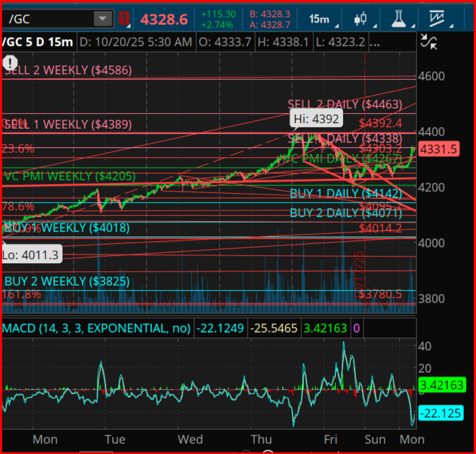Click the cyan -22.125 MACD axis marker
The height and width of the screenshot is (454, 476).
[439, 413]
